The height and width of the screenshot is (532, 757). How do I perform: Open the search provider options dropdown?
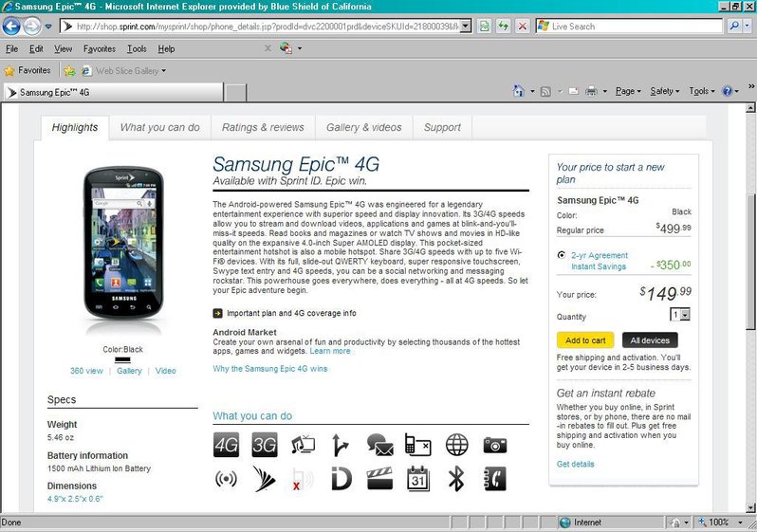tap(748, 26)
